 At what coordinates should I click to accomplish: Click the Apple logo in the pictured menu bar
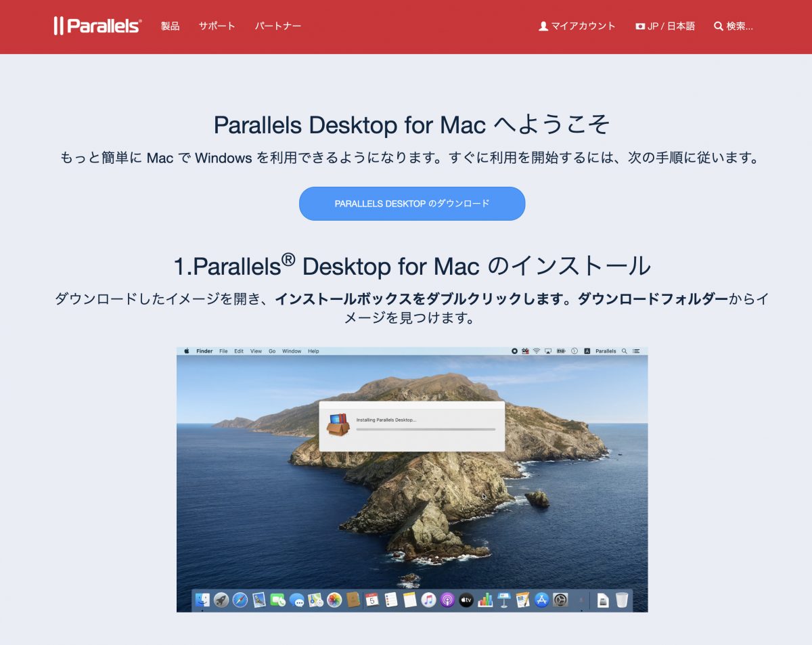click(187, 351)
